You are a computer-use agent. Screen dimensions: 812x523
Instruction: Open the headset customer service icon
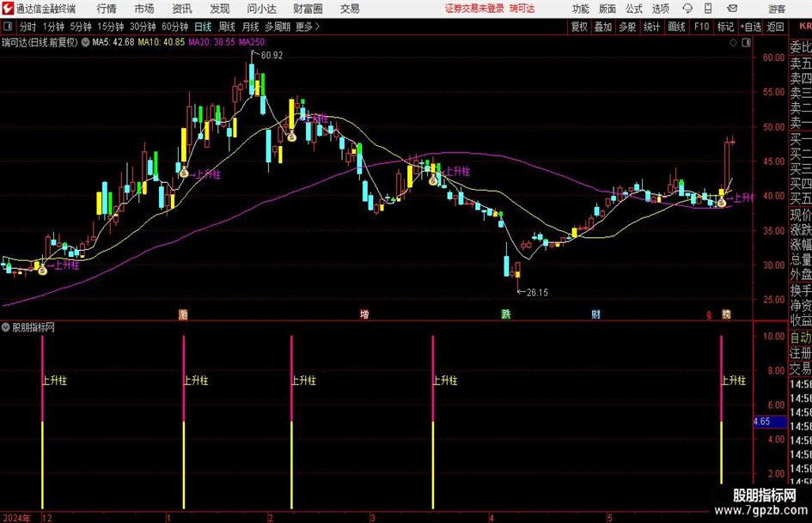point(687,9)
